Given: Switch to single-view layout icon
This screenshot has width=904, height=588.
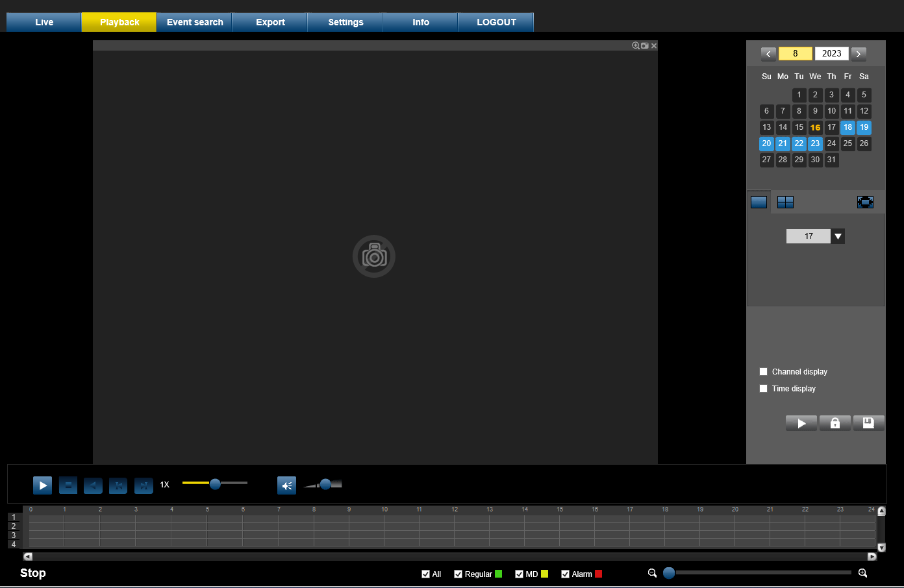Looking at the screenshot, I should tap(759, 202).
